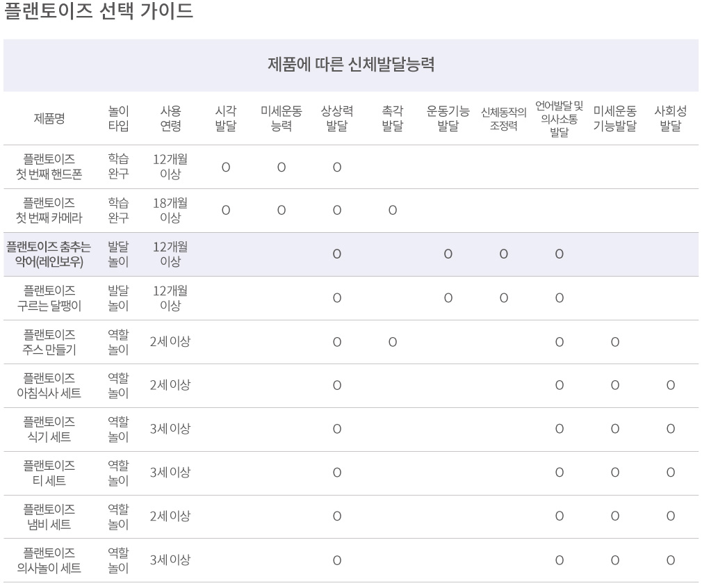Click '역할 놀이' in the 의사놀이 세트 row
The height and width of the screenshot is (588, 702).
(x=119, y=560)
